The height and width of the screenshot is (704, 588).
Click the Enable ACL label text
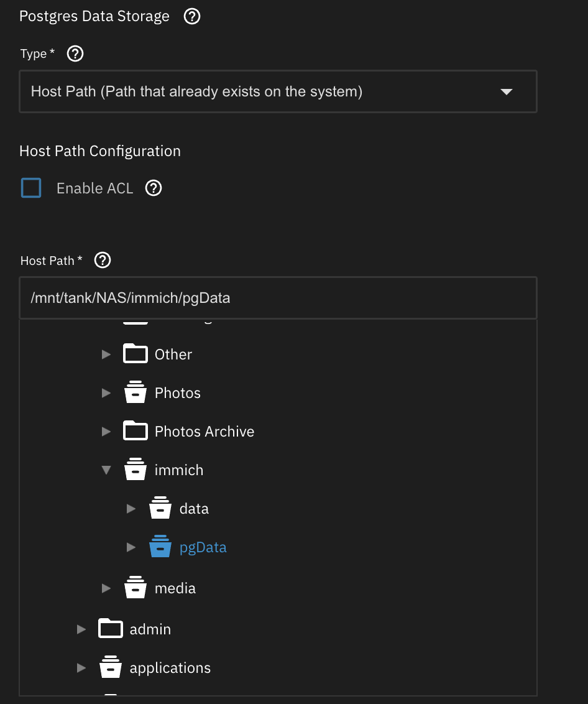coord(94,188)
